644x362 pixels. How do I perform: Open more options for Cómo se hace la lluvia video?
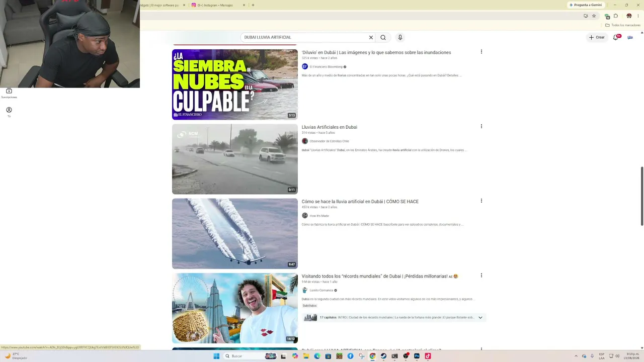481,201
